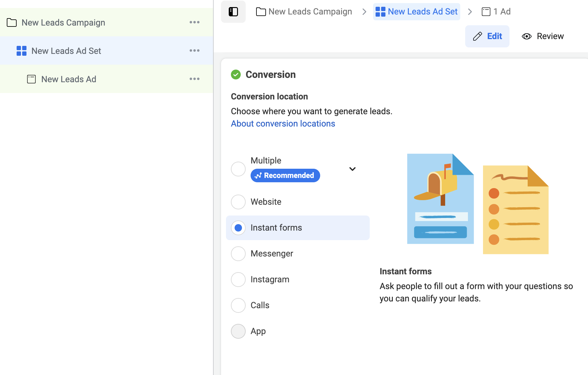Click the ad window icon in sidebar
Viewport: 588px width, 375px height.
(31, 79)
